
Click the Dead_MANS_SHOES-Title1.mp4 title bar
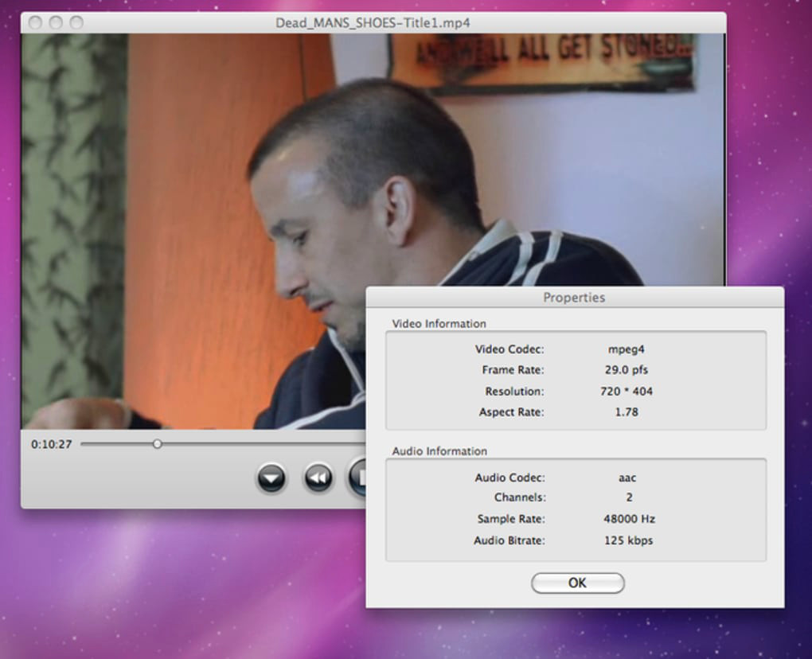tap(373, 23)
